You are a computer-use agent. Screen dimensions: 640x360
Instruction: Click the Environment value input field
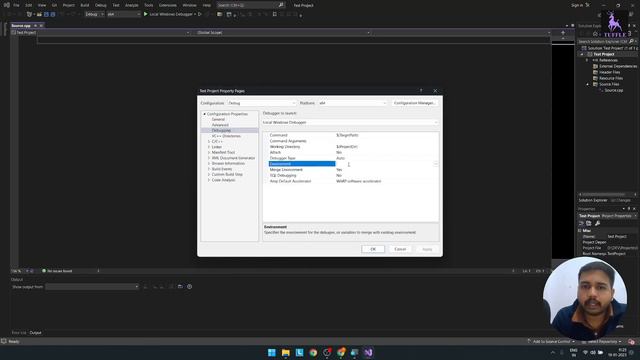click(x=384, y=164)
